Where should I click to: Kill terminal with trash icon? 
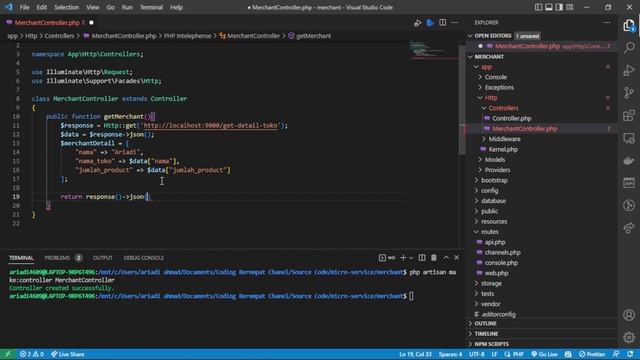click(x=434, y=258)
